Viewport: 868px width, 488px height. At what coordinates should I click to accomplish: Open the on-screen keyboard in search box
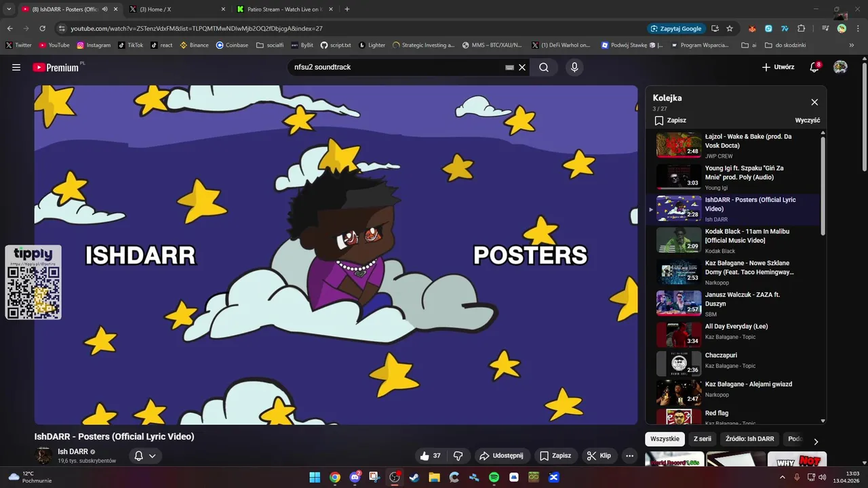(509, 67)
